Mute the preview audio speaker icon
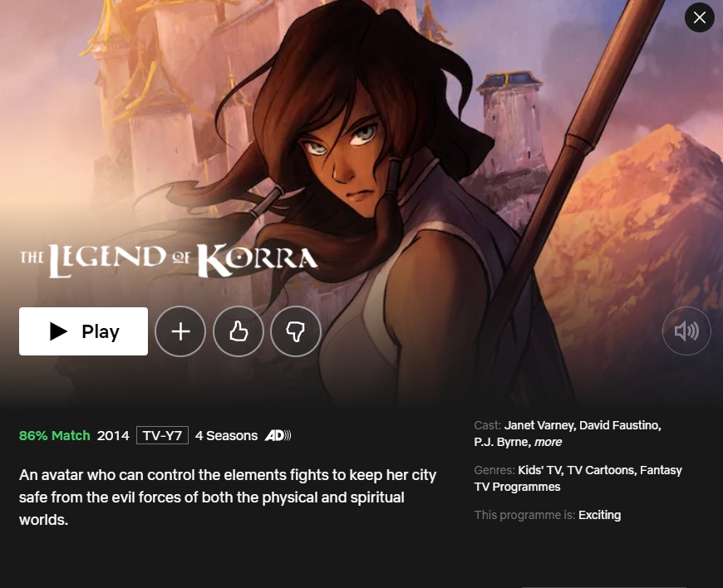Image resolution: width=723 pixels, height=588 pixels. point(686,331)
